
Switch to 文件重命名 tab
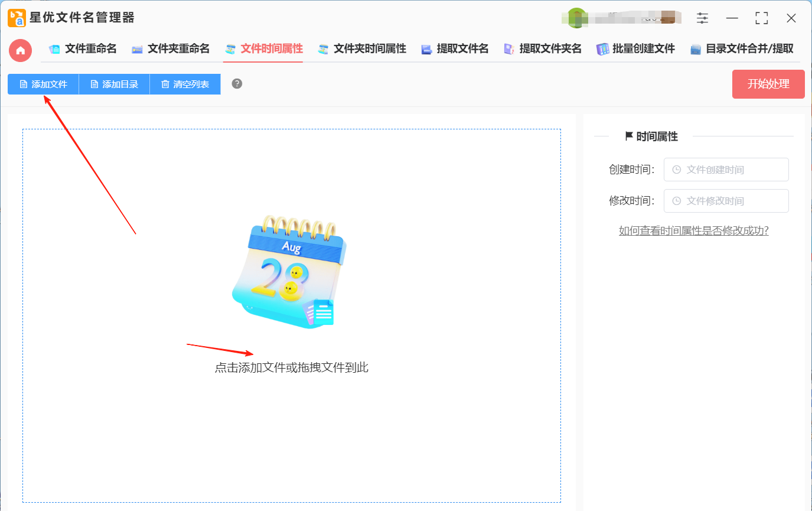[83, 49]
